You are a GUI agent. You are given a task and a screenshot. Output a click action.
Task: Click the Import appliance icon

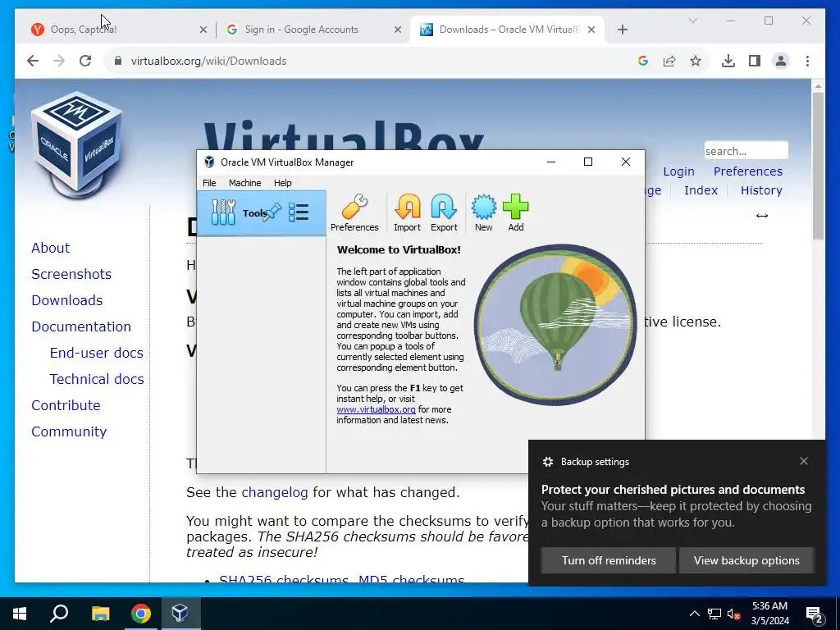click(x=407, y=212)
